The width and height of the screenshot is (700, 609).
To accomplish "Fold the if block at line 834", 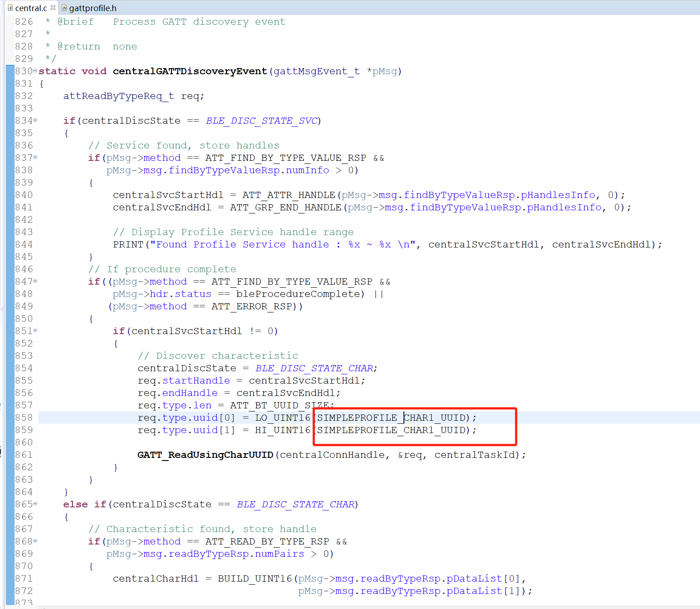I will pyautogui.click(x=35, y=120).
